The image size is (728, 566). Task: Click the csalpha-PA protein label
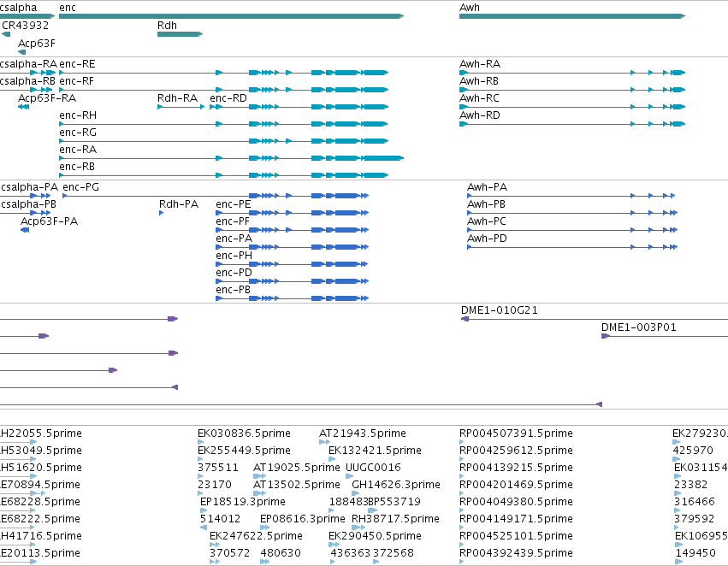click(x=30, y=187)
